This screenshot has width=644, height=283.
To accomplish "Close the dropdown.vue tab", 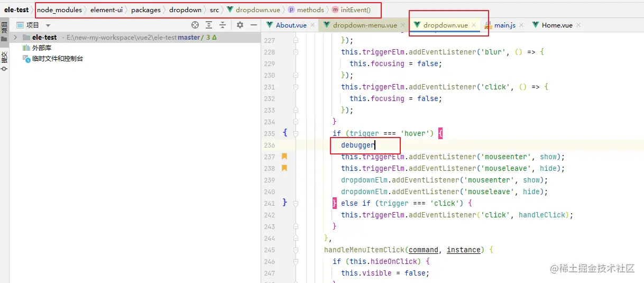I will tap(474, 25).
